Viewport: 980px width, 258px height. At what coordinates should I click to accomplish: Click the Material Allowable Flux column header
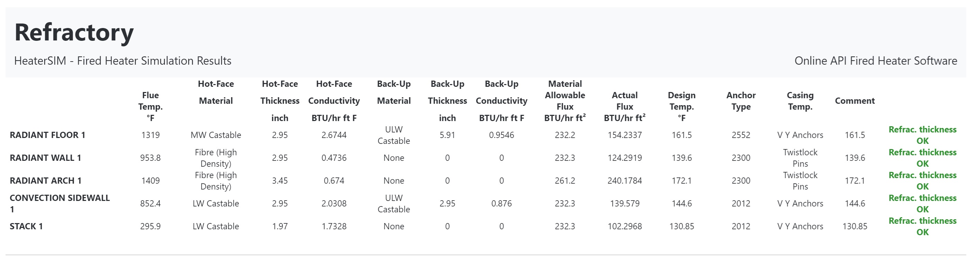click(565, 101)
